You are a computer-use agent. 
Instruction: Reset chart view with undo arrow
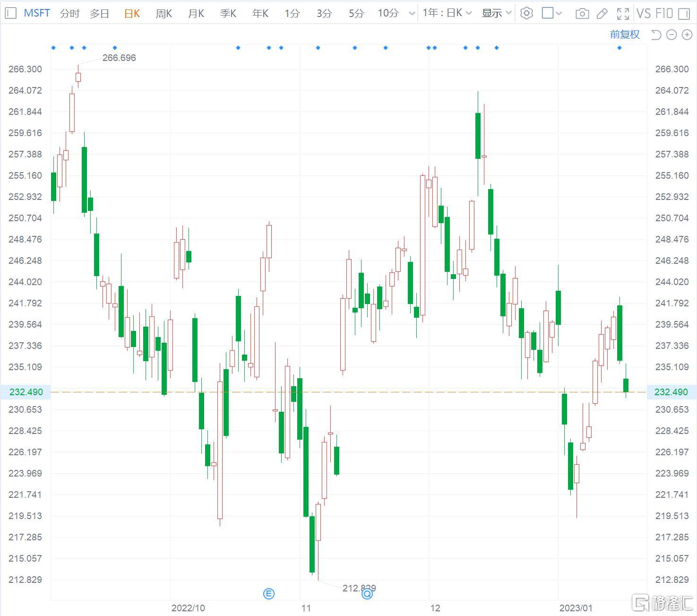656,35
